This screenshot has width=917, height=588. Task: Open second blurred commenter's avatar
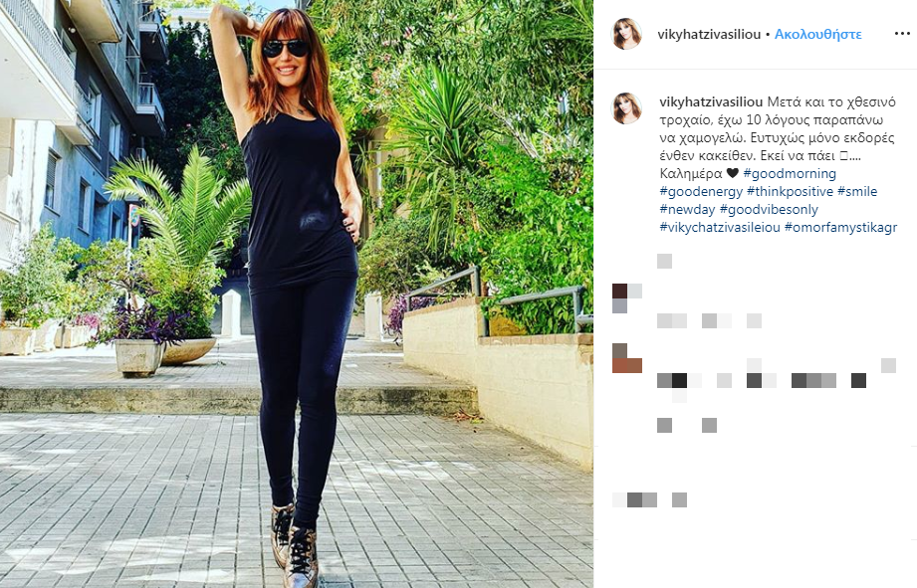(x=627, y=358)
